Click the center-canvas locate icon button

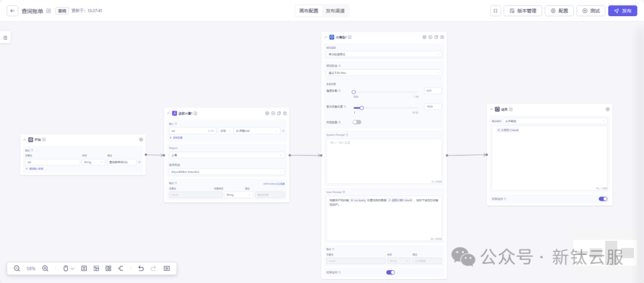496,11
